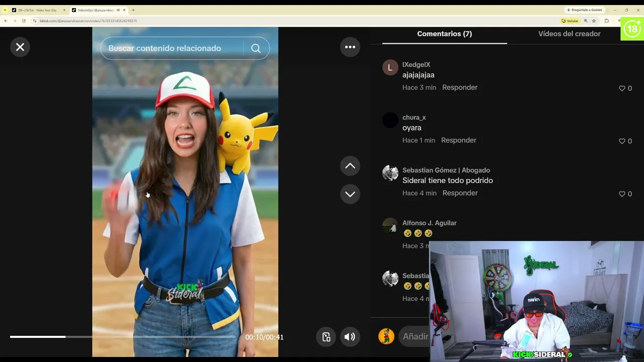This screenshot has width=644, height=362.
Task: Seek the video using the progress bar
Action: (x=123, y=337)
